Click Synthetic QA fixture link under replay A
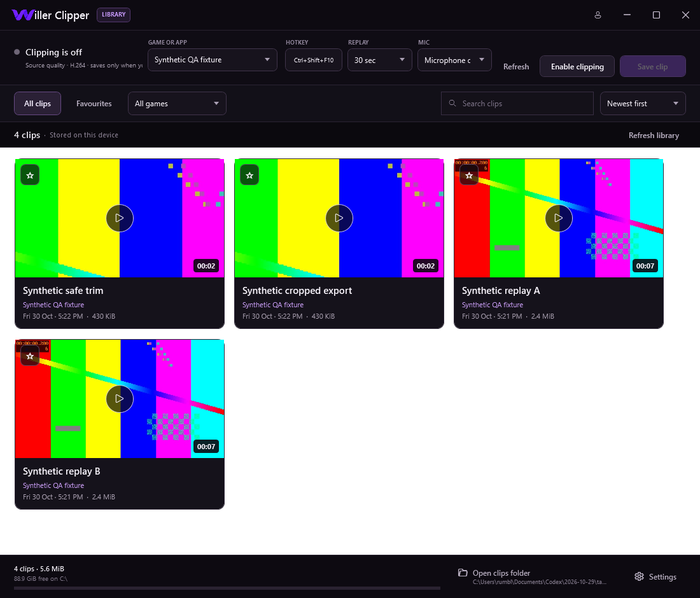 click(493, 305)
